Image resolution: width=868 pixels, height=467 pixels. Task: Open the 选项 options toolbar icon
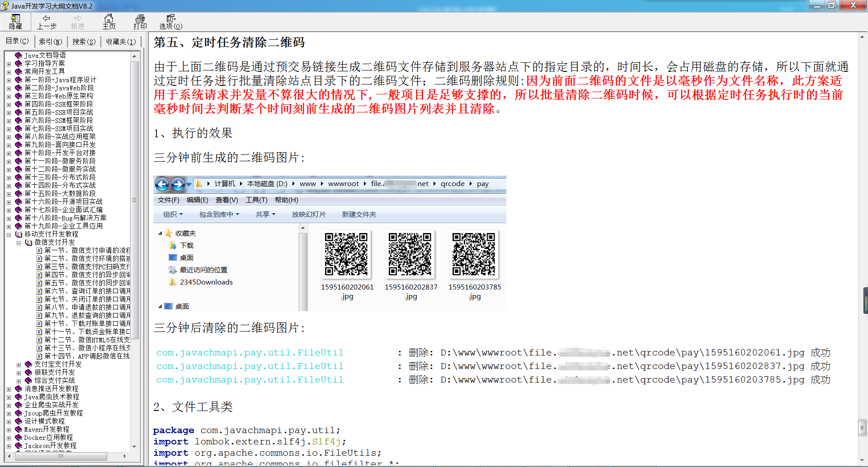coord(170,22)
